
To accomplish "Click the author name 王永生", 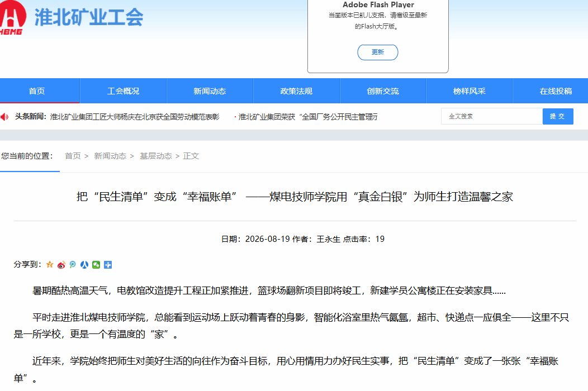I will click(x=329, y=239).
